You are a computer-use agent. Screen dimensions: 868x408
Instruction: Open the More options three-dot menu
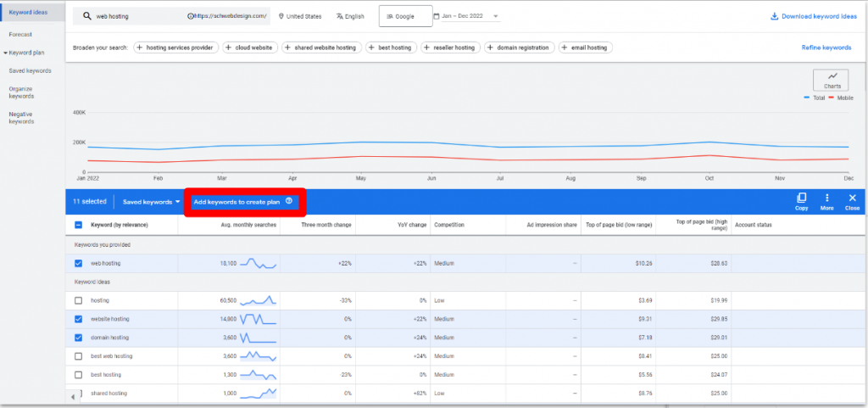[x=826, y=198]
